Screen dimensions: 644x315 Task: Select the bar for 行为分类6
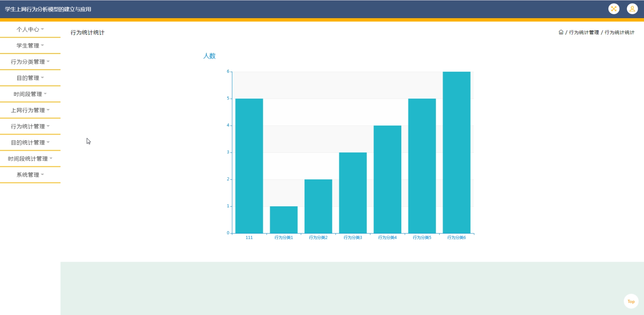[457, 152]
